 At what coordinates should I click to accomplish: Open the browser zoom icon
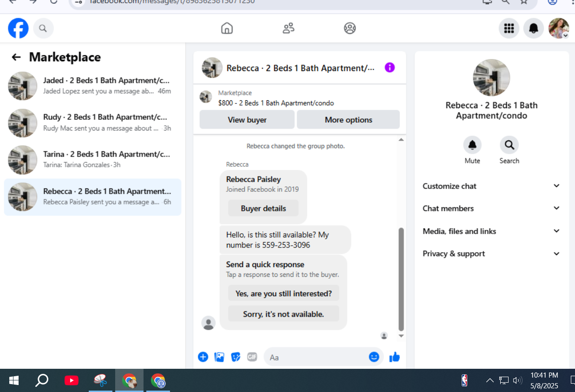point(505,2)
